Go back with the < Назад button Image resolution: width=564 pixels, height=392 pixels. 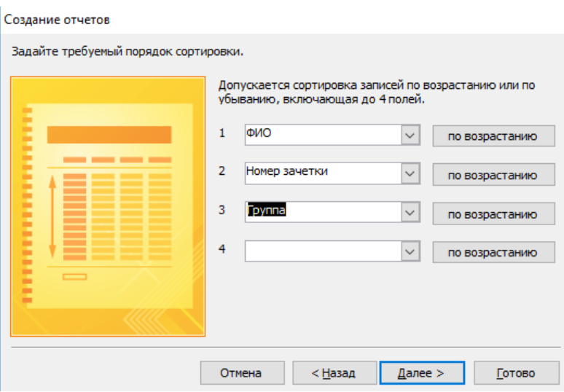click(x=334, y=373)
